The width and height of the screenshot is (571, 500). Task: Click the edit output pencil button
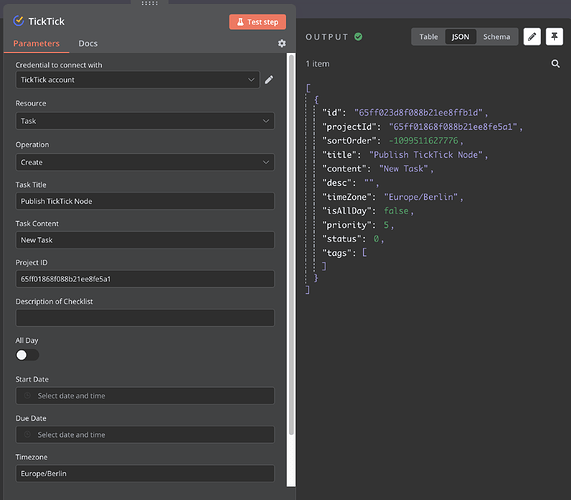click(532, 36)
